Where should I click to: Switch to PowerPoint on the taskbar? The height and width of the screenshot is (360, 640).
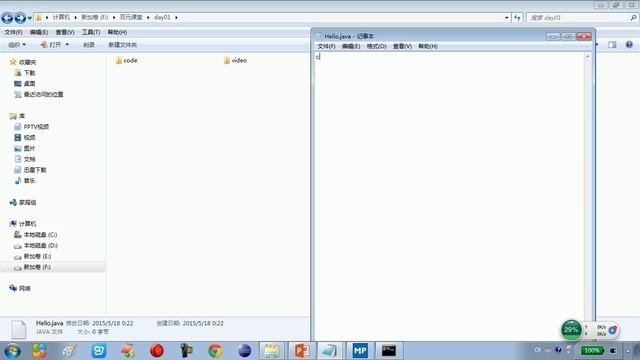click(301, 351)
